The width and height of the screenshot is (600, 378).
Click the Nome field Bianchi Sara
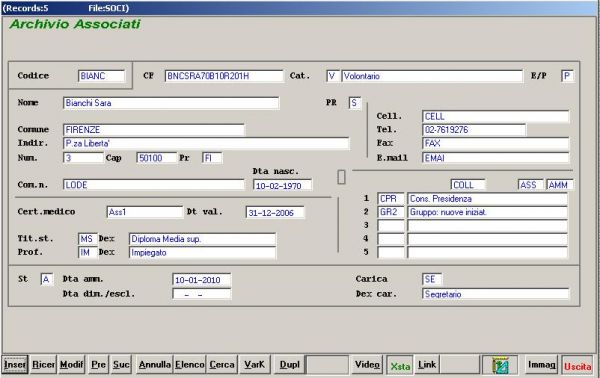point(171,103)
